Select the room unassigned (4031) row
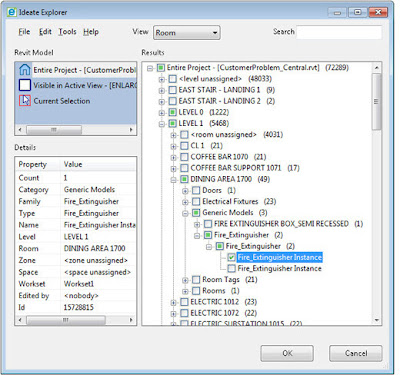 [236, 135]
